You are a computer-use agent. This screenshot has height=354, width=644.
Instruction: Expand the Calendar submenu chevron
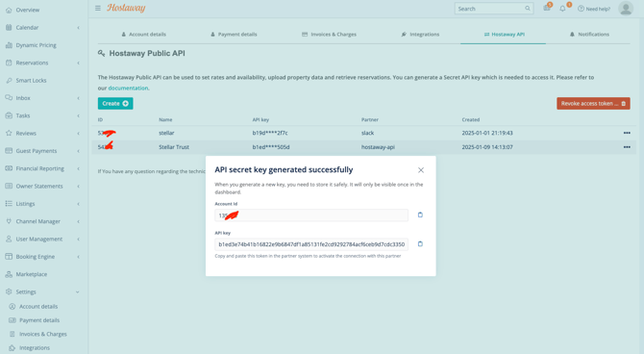[78, 28]
